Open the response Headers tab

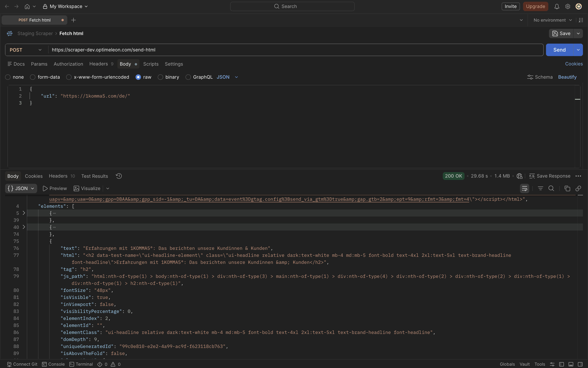tap(62, 176)
